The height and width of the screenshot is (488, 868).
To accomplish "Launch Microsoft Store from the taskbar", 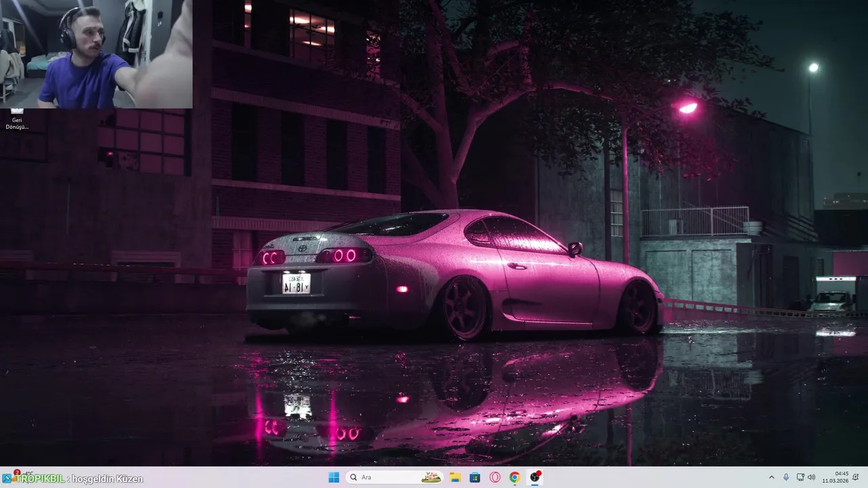I will [475, 477].
